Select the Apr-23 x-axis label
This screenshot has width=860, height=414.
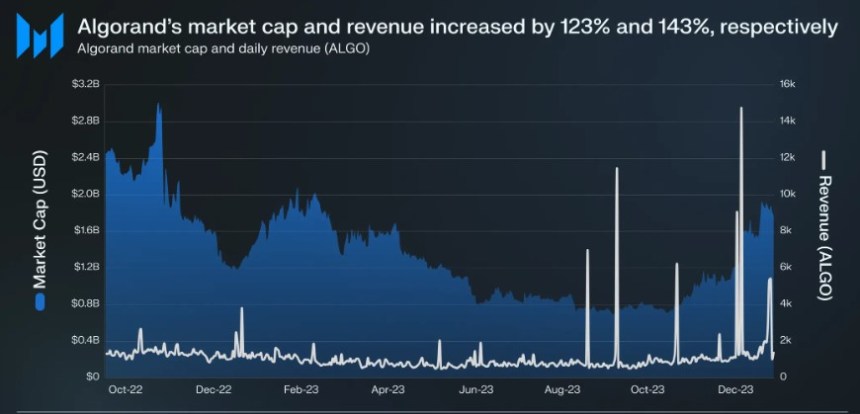(388, 390)
